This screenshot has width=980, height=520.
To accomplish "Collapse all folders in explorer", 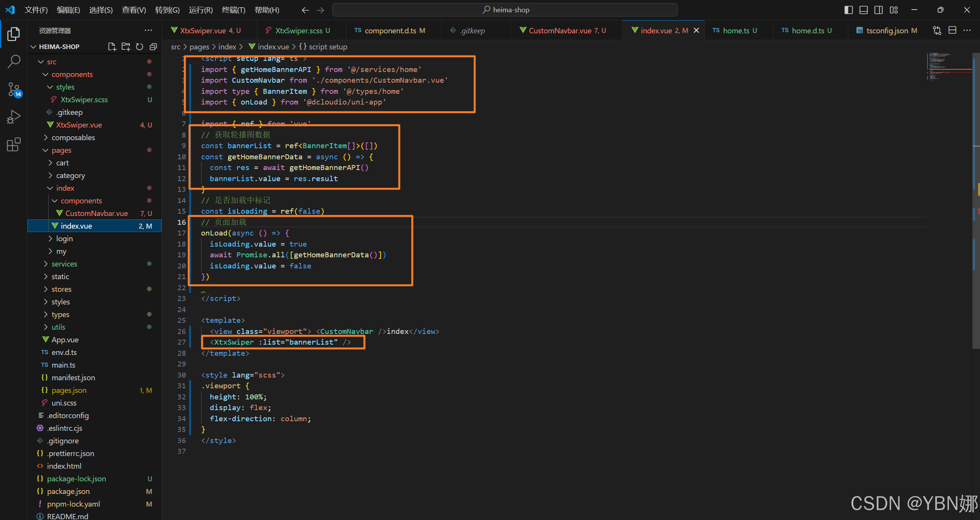I will 153,47.
